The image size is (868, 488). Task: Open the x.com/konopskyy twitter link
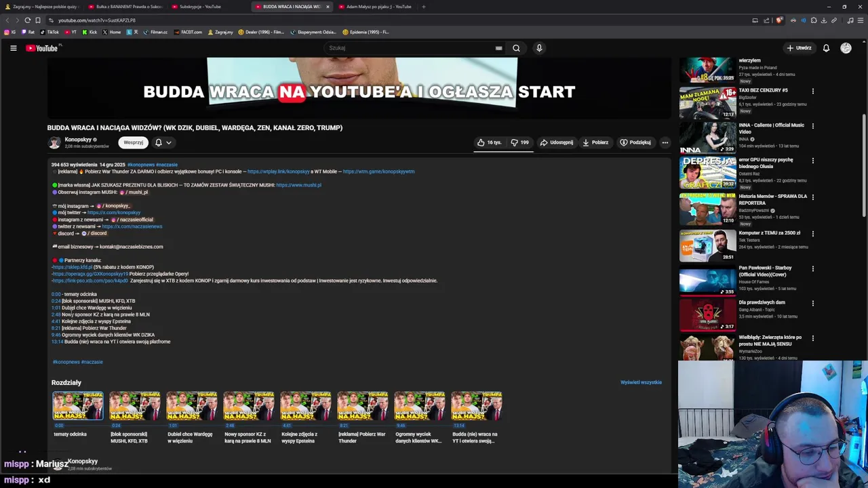114,213
